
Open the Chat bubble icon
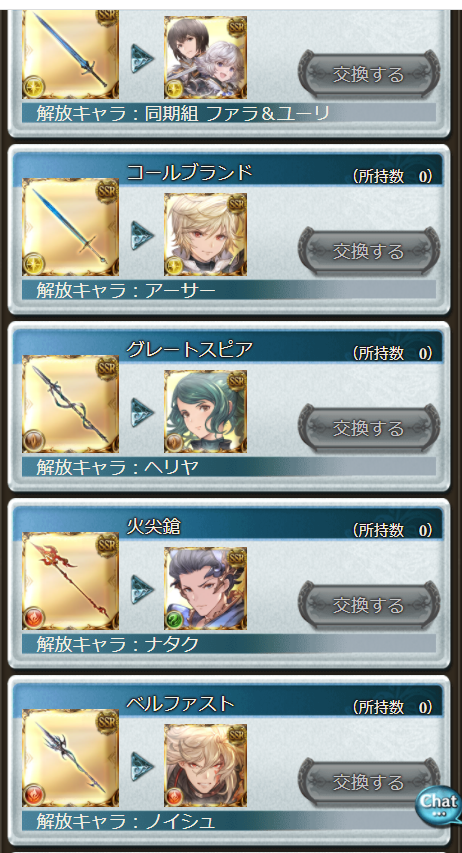[438, 805]
